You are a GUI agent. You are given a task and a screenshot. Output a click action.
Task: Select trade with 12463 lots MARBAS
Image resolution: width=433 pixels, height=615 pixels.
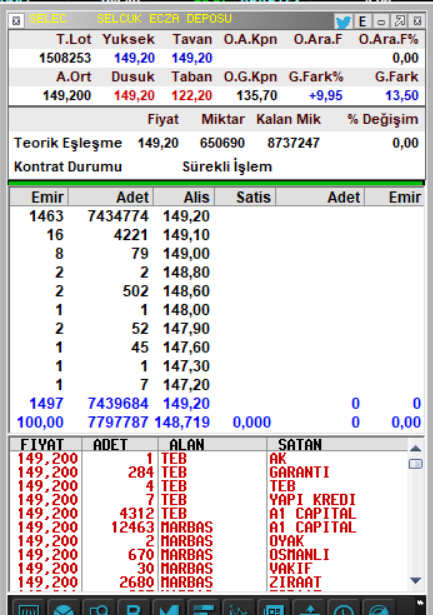click(x=208, y=527)
